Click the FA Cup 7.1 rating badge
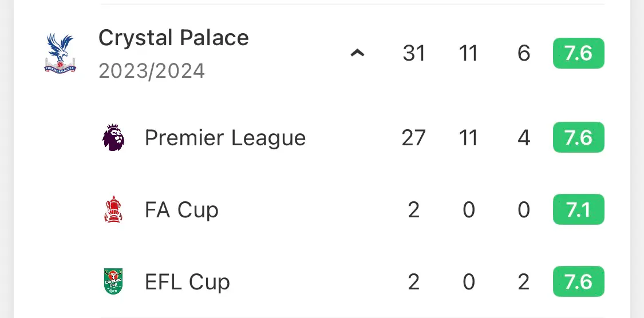The height and width of the screenshot is (318, 644). click(579, 209)
